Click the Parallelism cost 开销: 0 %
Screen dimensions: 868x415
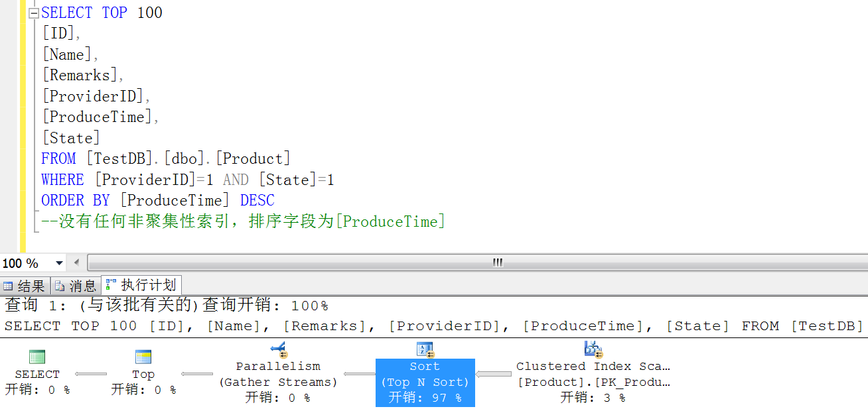coord(278,398)
